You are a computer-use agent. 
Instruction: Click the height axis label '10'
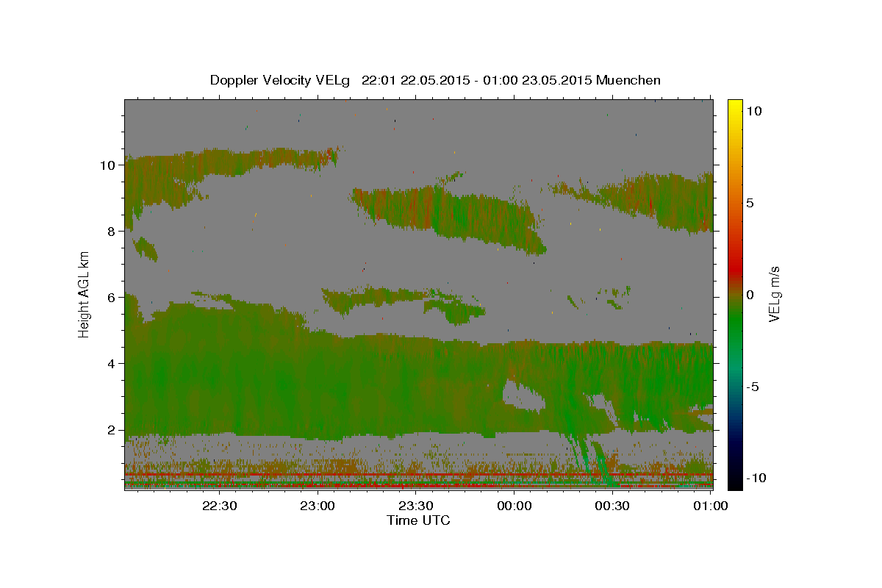click(x=107, y=165)
